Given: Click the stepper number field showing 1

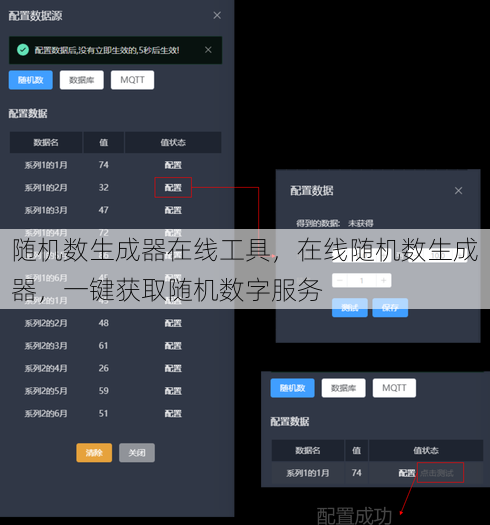Looking at the screenshot, I should click(362, 280).
